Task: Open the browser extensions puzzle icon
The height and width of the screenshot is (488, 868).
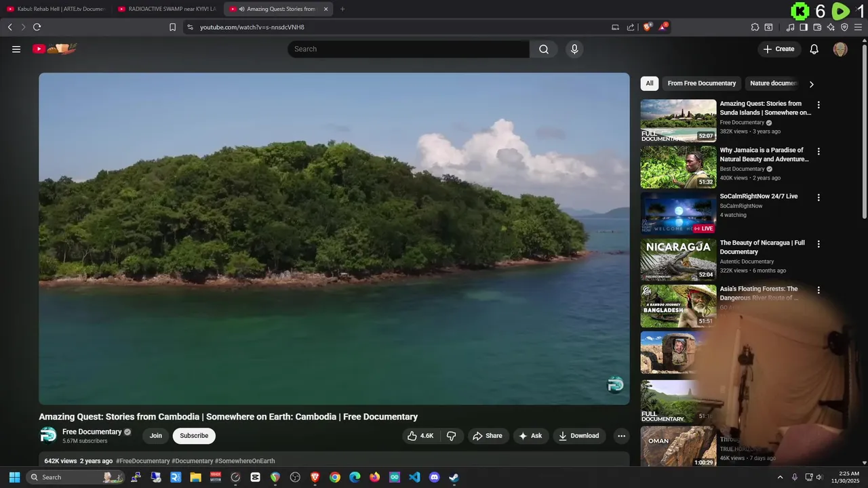Action: click(x=755, y=27)
